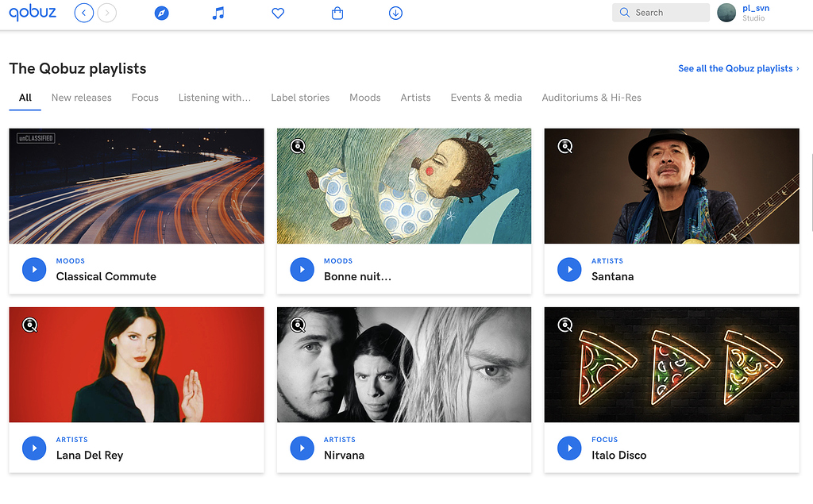Open purchases via the shopping bag icon
Image resolution: width=813 pixels, height=504 pixels.
(x=337, y=13)
